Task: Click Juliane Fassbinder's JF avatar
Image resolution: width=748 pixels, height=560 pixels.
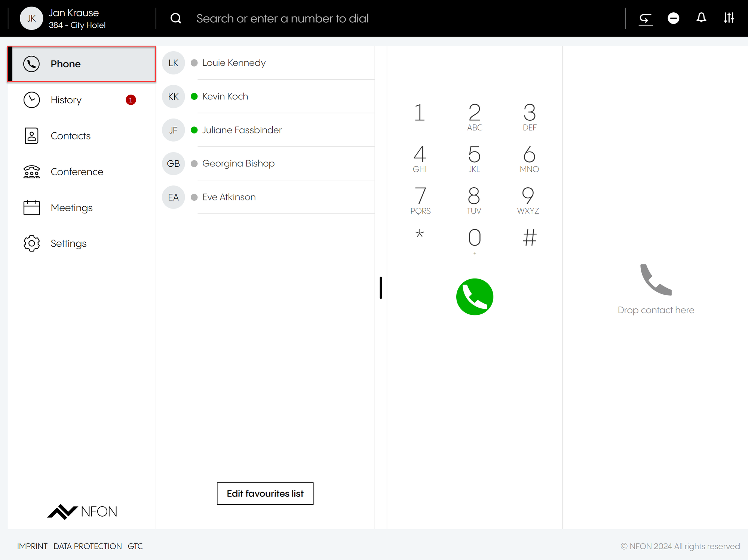Action: tap(173, 130)
